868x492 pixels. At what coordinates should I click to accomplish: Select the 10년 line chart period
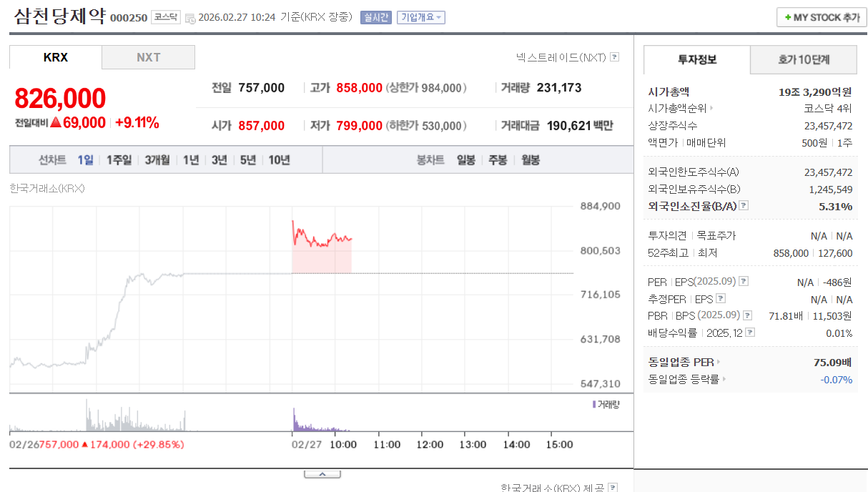click(280, 159)
